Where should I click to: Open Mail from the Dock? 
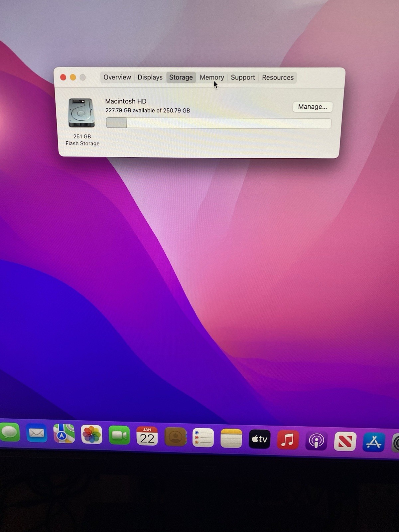[37, 433]
